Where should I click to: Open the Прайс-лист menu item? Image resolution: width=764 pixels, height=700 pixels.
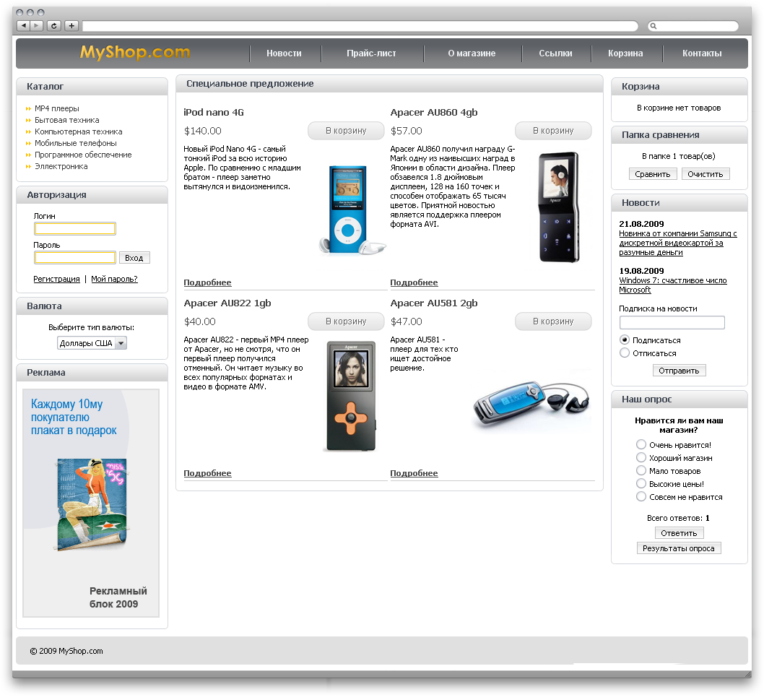371,53
